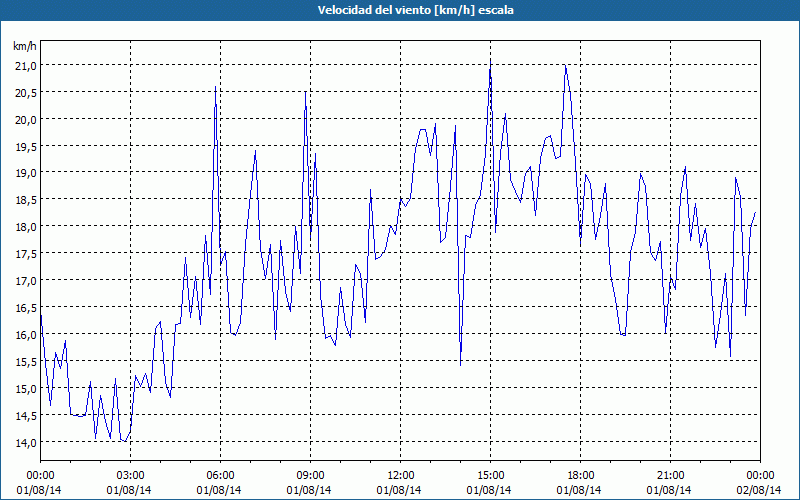Click the 19,0 y-axis value
The image size is (800, 500).
click(x=26, y=172)
